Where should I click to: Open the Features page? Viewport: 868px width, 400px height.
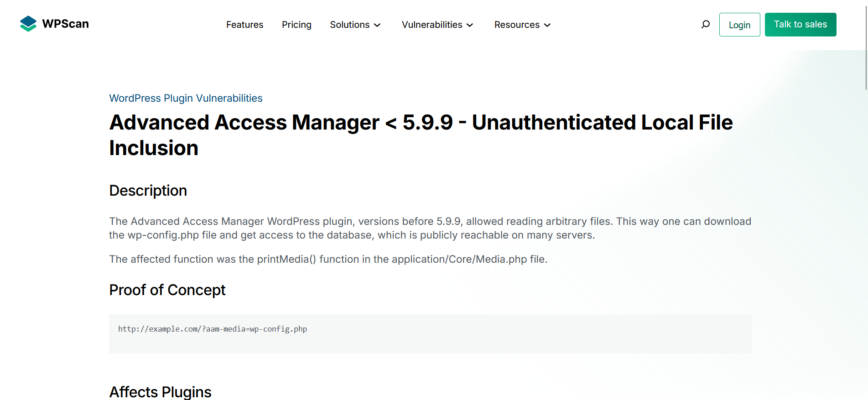pos(244,25)
